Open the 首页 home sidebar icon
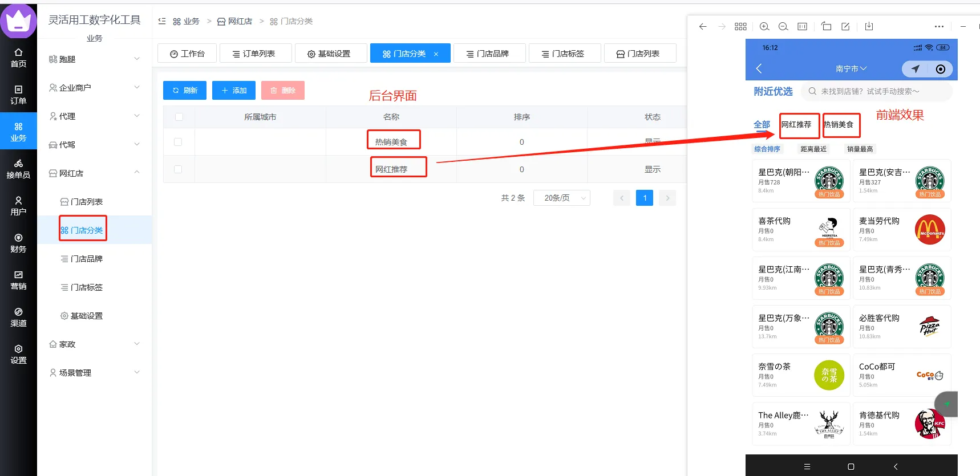The height and width of the screenshot is (476, 980). [18, 58]
